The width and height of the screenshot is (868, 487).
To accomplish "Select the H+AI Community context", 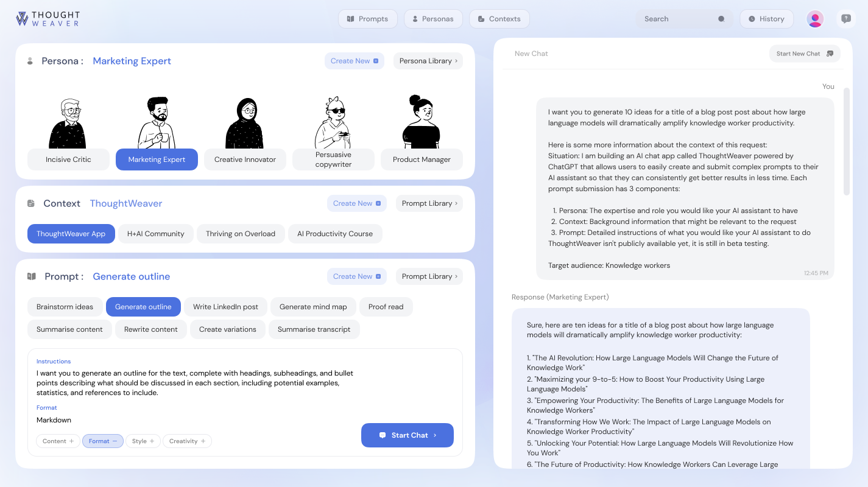I will click(156, 234).
